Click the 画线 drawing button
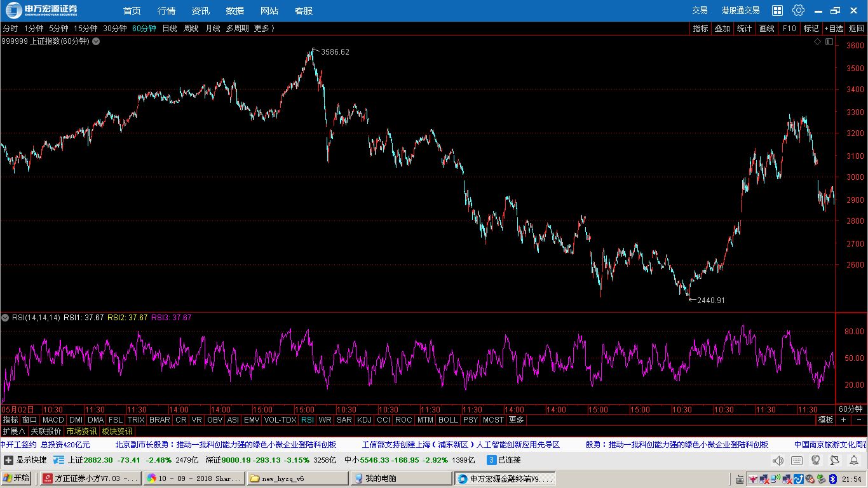This screenshot has height=488, width=868. click(x=767, y=29)
